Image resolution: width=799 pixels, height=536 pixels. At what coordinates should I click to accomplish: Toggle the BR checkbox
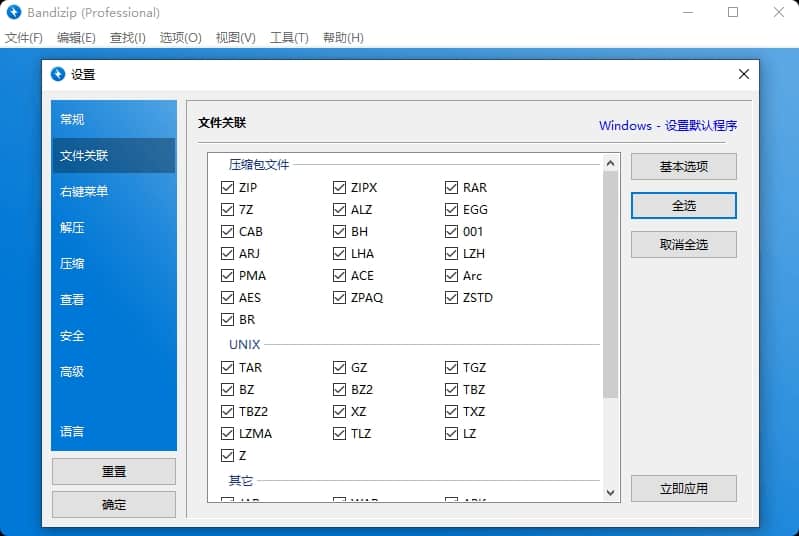227,319
